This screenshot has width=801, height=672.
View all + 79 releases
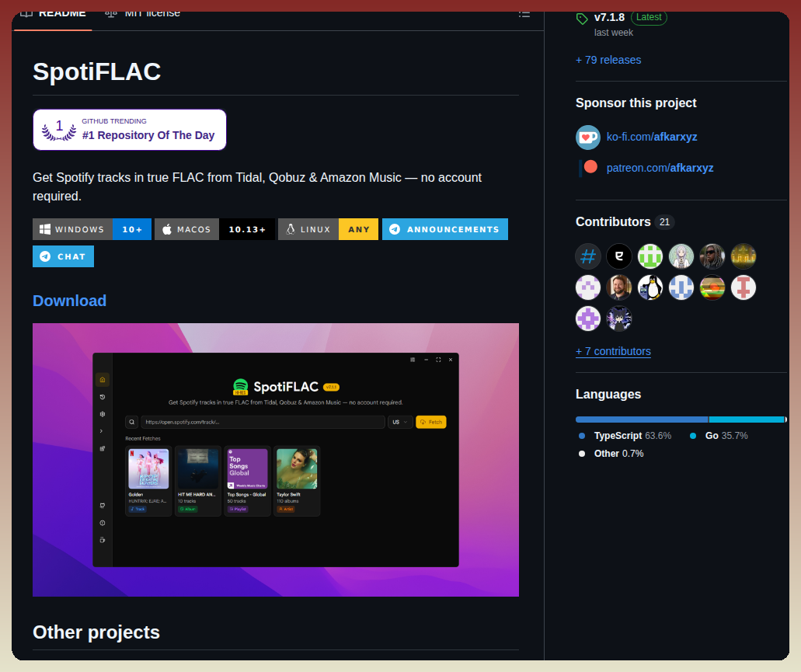[x=608, y=60]
